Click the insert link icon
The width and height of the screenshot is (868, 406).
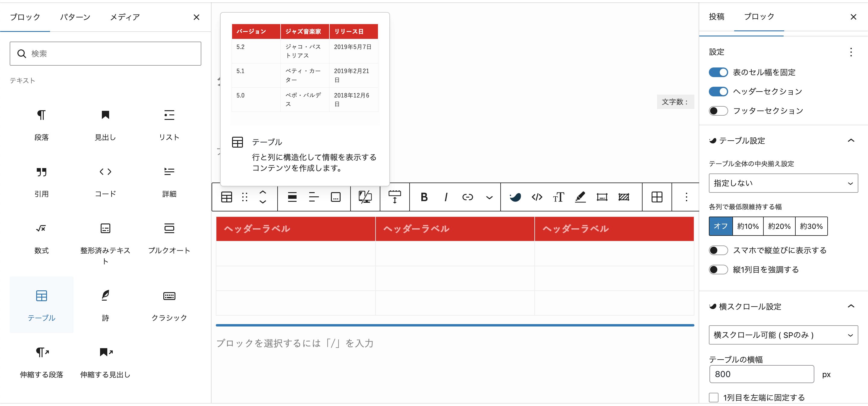pos(467,197)
